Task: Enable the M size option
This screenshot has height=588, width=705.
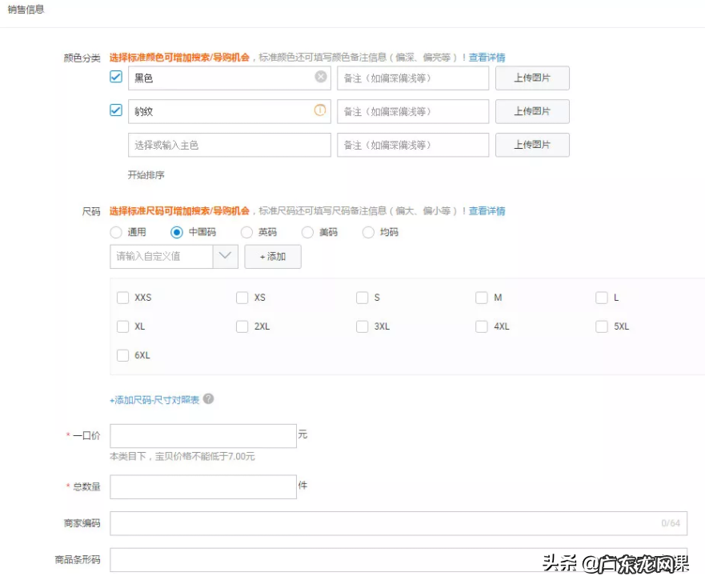Action: point(482,298)
